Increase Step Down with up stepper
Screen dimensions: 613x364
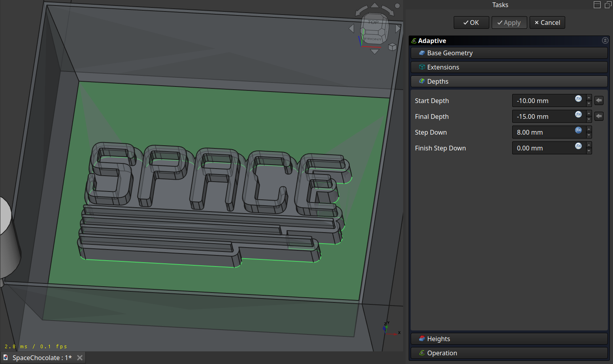pos(589,129)
